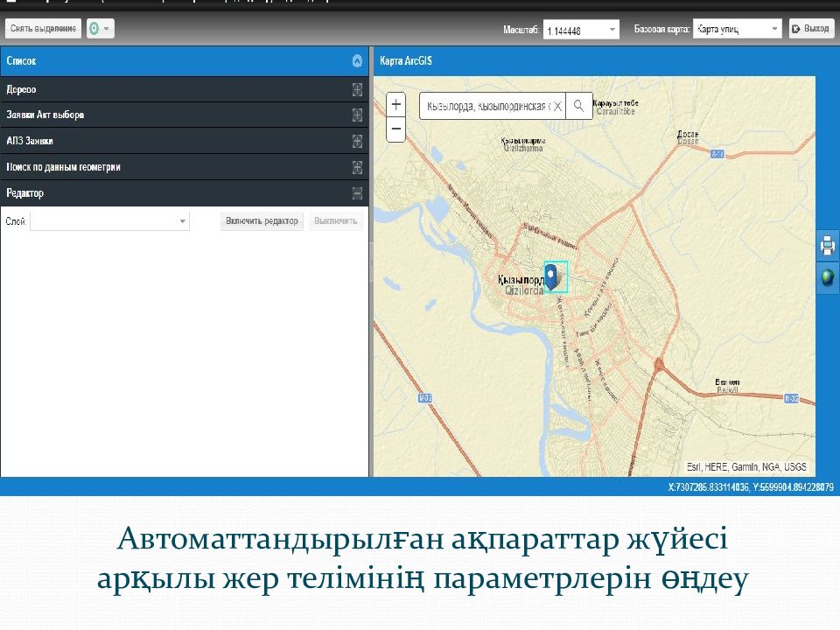Click the blue location pin on the map
This screenshot has width=840, height=630.
point(550,276)
